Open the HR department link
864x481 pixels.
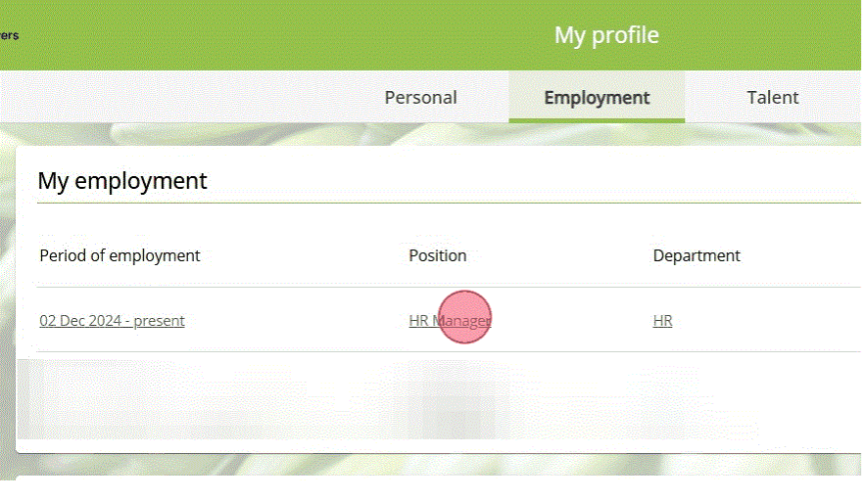click(x=662, y=321)
